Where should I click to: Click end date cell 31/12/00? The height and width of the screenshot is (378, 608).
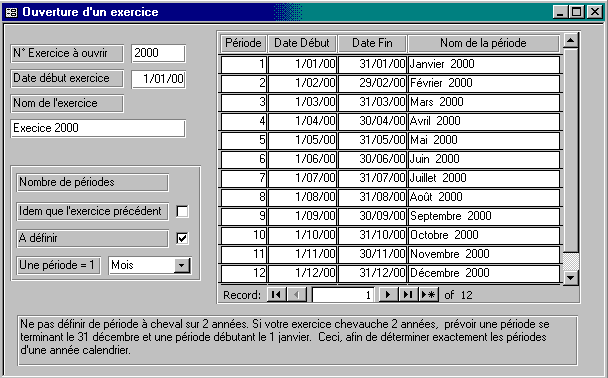372,273
